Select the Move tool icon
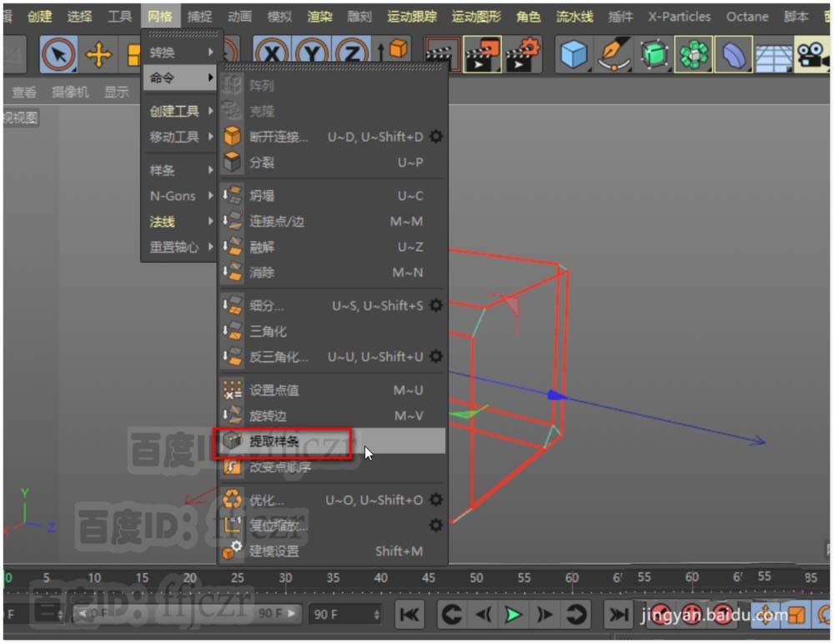 (x=101, y=53)
